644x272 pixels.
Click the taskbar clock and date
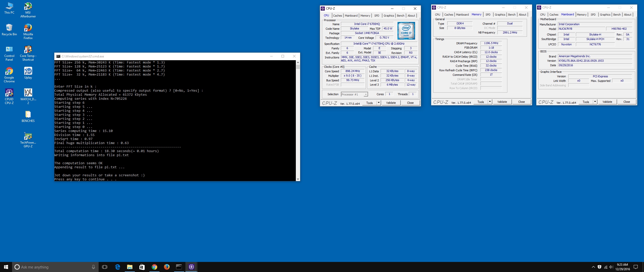[622, 267]
